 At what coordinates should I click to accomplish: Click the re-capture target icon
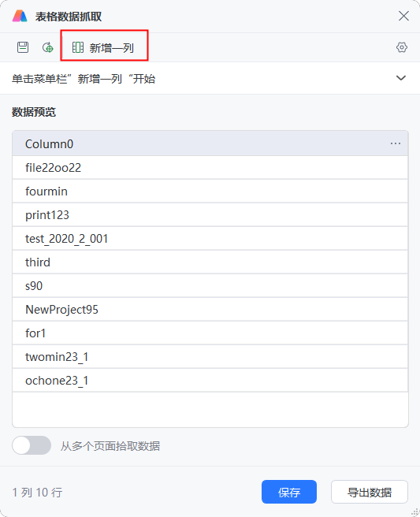[x=48, y=47]
